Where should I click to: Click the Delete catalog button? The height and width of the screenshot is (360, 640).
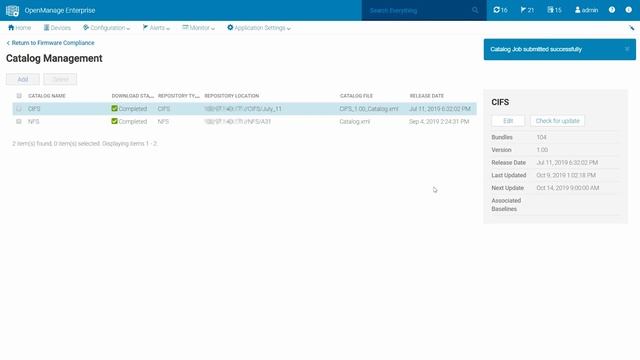(x=60, y=79)
